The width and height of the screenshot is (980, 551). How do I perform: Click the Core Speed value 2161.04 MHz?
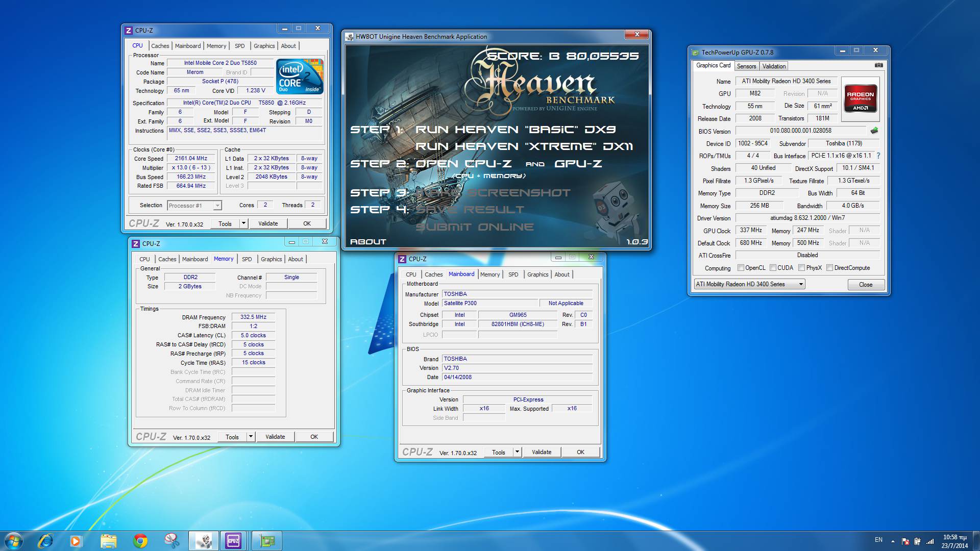click(191, 159)
